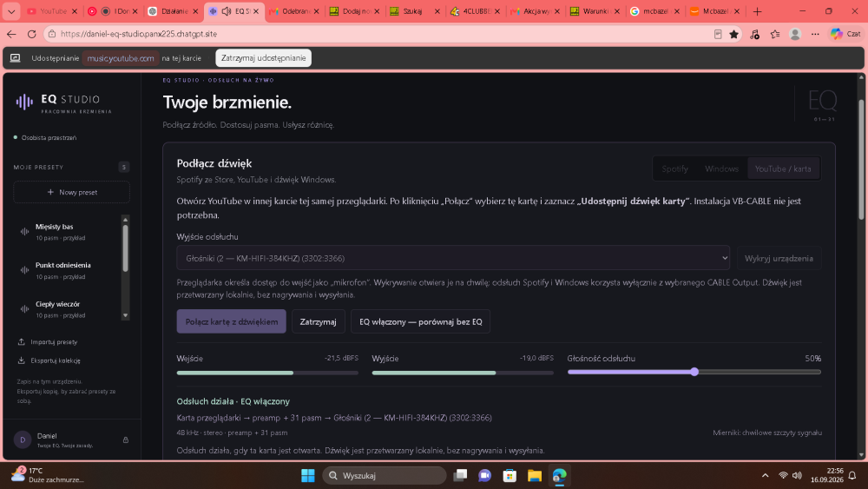Click the screen sharing icon in sharing bar
This screenshot has width=868, height=489.
[15, 57]
